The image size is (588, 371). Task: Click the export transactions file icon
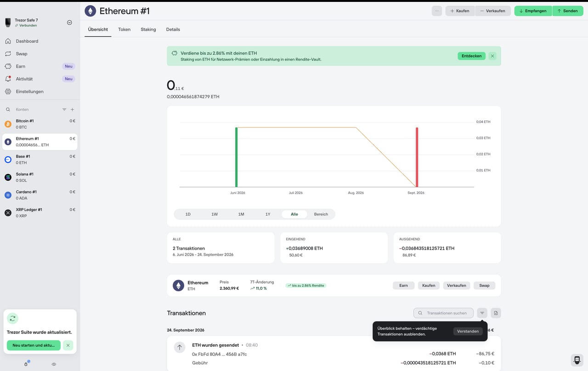click(496, 313)
